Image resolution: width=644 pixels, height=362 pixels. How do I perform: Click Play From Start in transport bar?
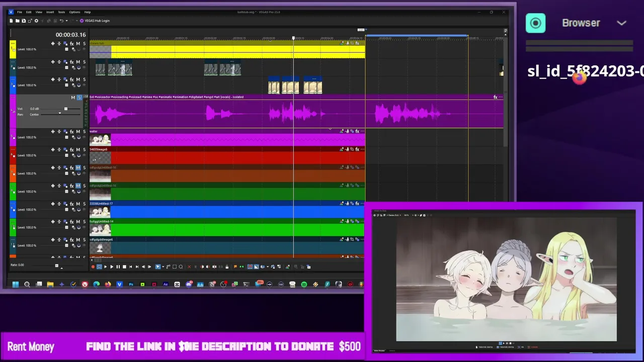coord(106,266)
